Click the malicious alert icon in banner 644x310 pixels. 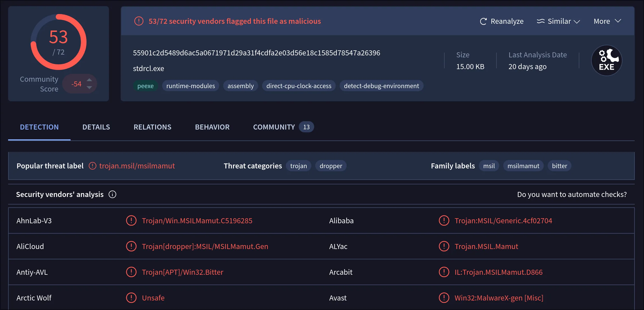(139, 21)
